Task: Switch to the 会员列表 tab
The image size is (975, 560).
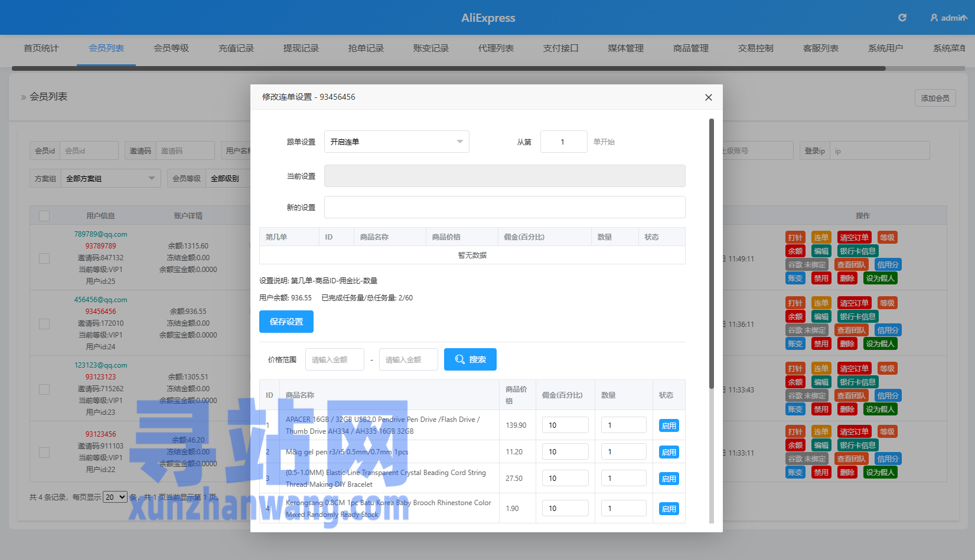Action: point(106,48)
